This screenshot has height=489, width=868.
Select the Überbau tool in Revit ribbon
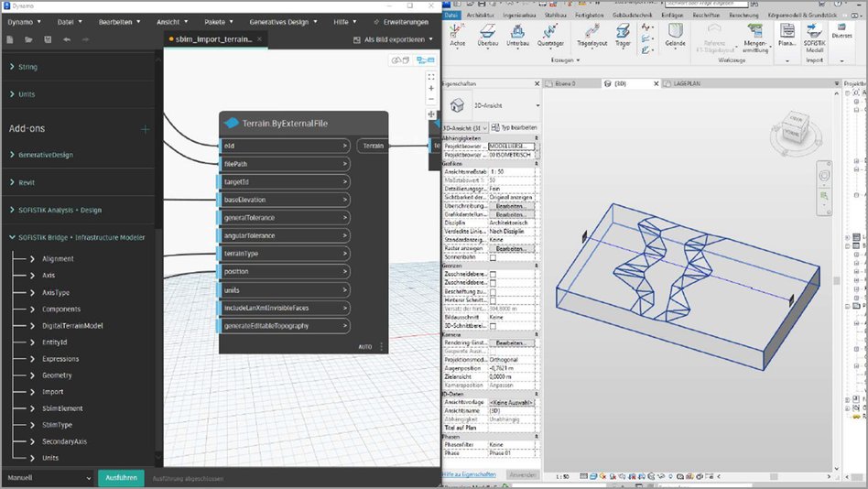click(x=488, y=36)
